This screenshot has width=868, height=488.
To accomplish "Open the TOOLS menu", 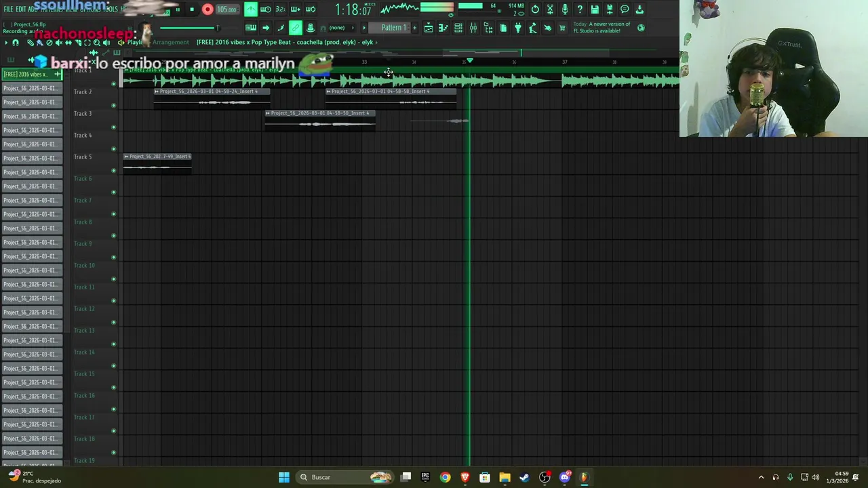I will coord(110,9).
